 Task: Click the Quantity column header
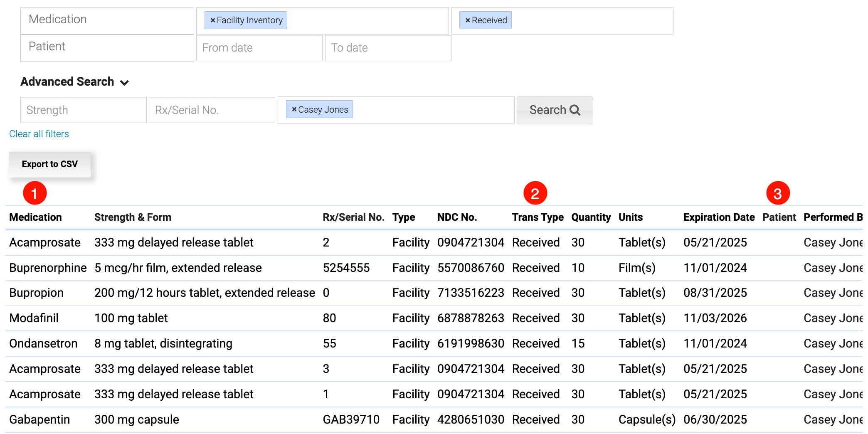[591, 217]
